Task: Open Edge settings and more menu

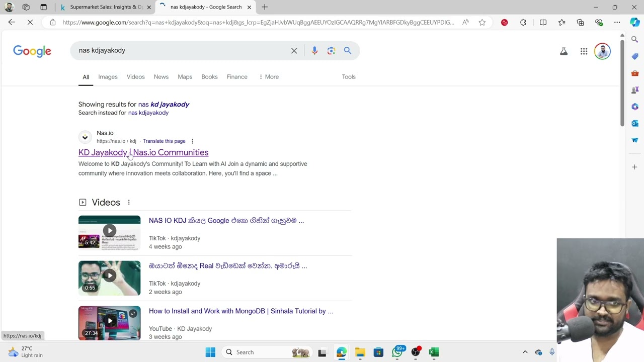Action: coord(617,22)
